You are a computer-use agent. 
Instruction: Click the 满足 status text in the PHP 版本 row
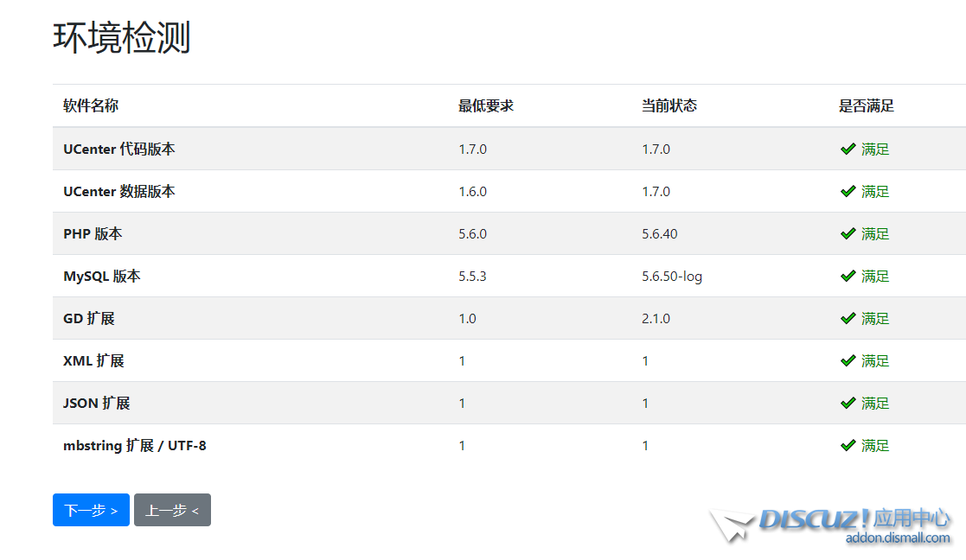(x=875, y=234)
